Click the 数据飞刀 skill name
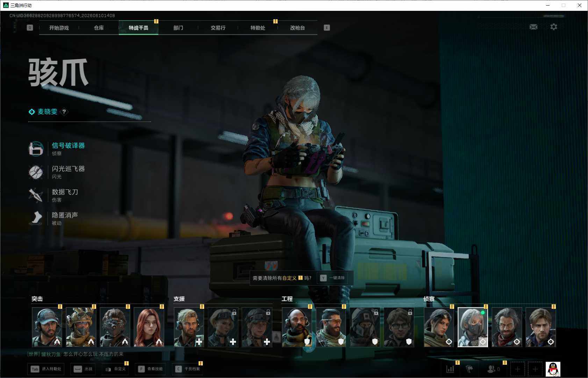The height and width of the screenshot is (378, 588). coord(65,192)
